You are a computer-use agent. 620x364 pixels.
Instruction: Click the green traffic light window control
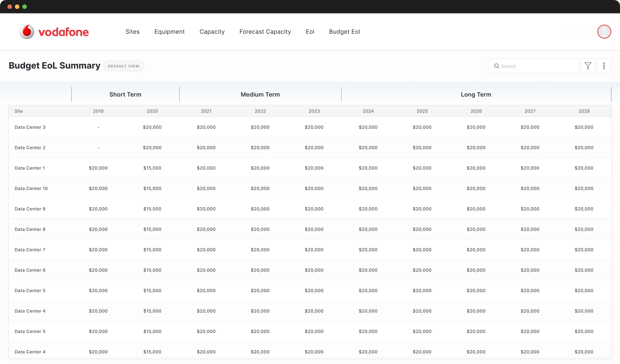[25, 7]
